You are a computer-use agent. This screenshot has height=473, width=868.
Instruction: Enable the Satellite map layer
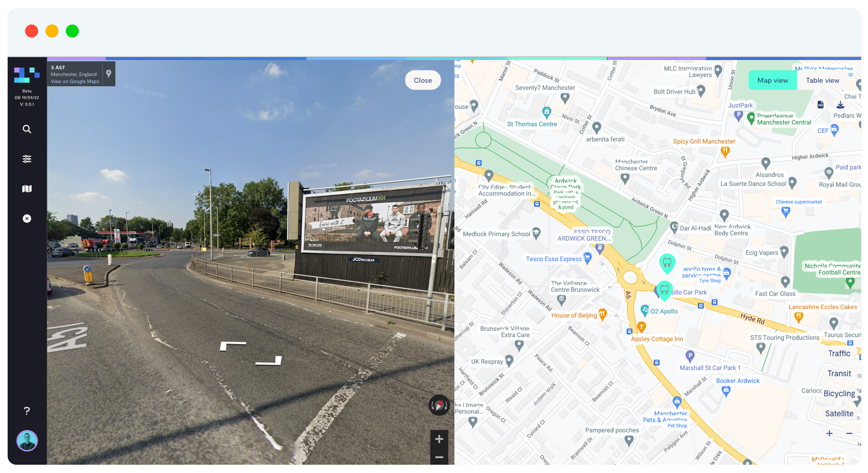pos(839,413)
